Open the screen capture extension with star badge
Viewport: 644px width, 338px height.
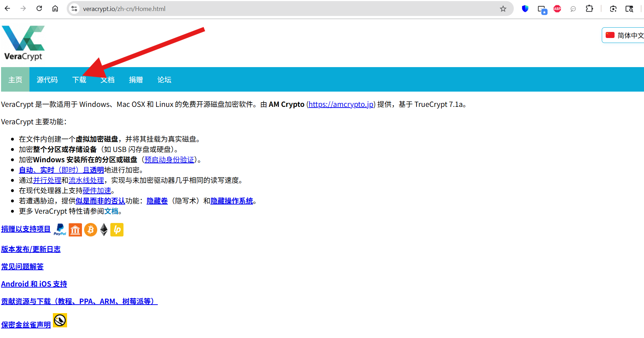pyautogui.click(x=542, y=10)
